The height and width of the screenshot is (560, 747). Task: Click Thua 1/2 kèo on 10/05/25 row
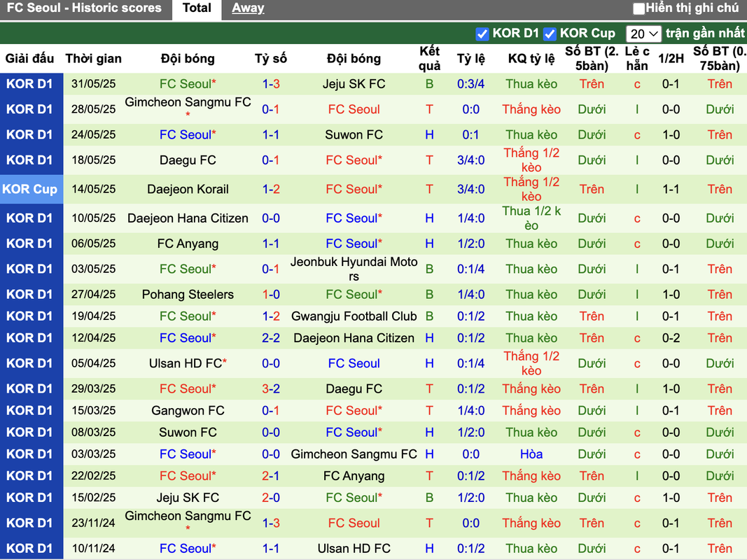pyautogui.click(x=531, y=218)
